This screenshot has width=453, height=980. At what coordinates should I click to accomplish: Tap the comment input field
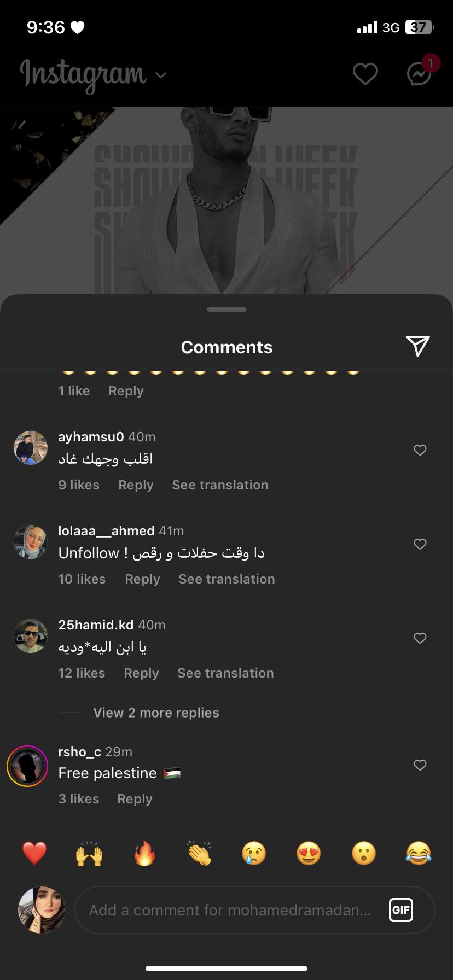(230, 910)
